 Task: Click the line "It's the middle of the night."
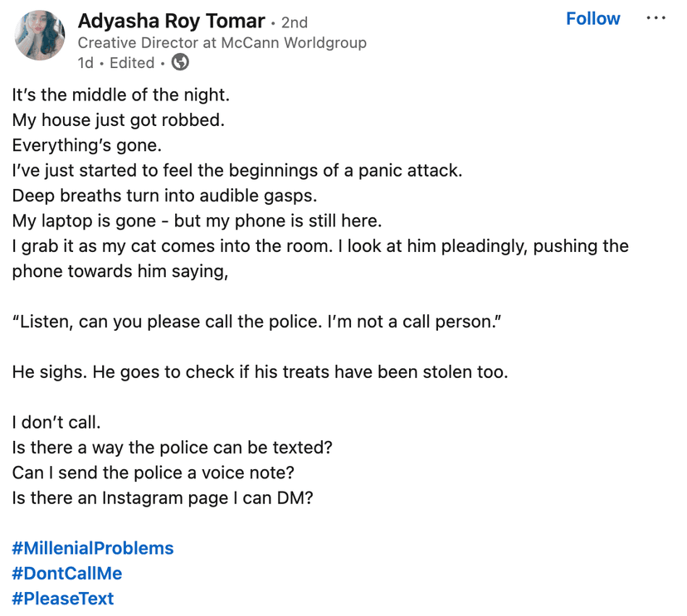coord(120,95)
